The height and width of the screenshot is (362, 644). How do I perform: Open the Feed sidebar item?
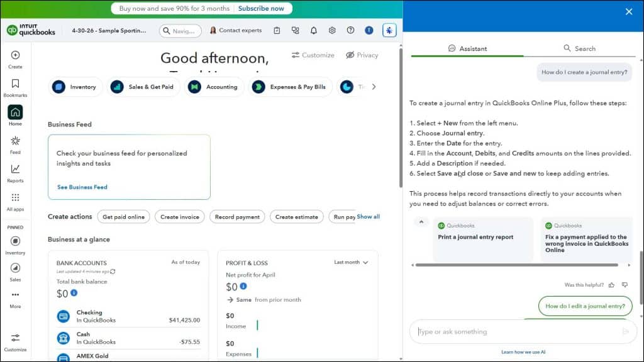[15, 145]
